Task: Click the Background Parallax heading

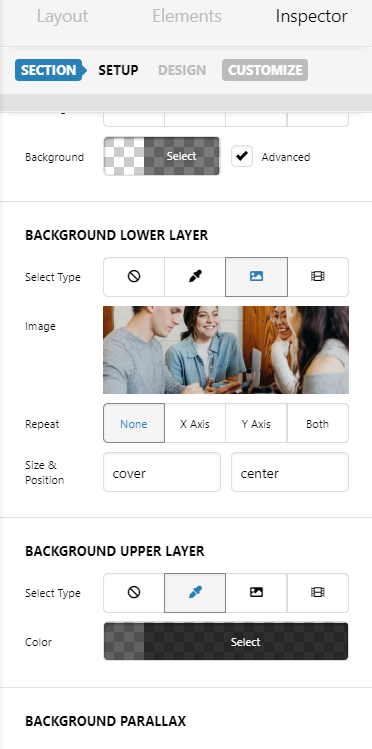Action: click(x=106, y=721)
